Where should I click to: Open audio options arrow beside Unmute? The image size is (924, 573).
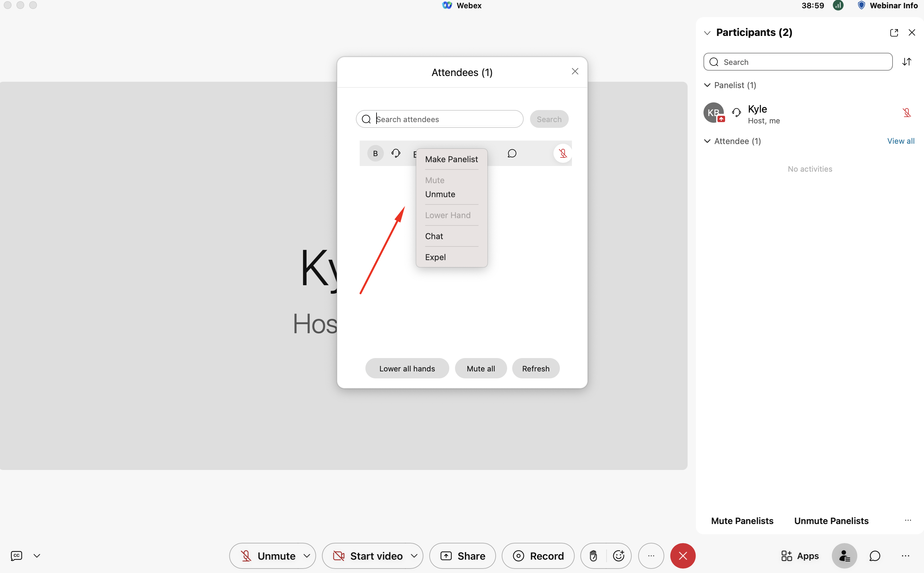coord(307,556)
